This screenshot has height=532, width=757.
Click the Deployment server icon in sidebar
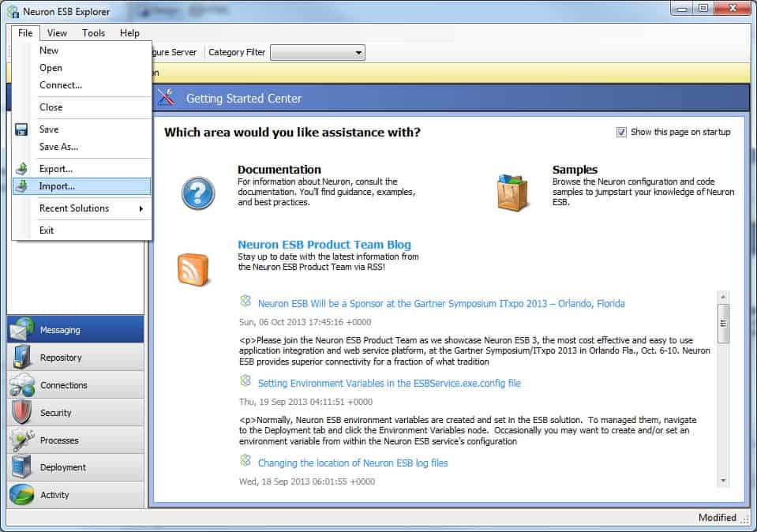pos(22,467)
